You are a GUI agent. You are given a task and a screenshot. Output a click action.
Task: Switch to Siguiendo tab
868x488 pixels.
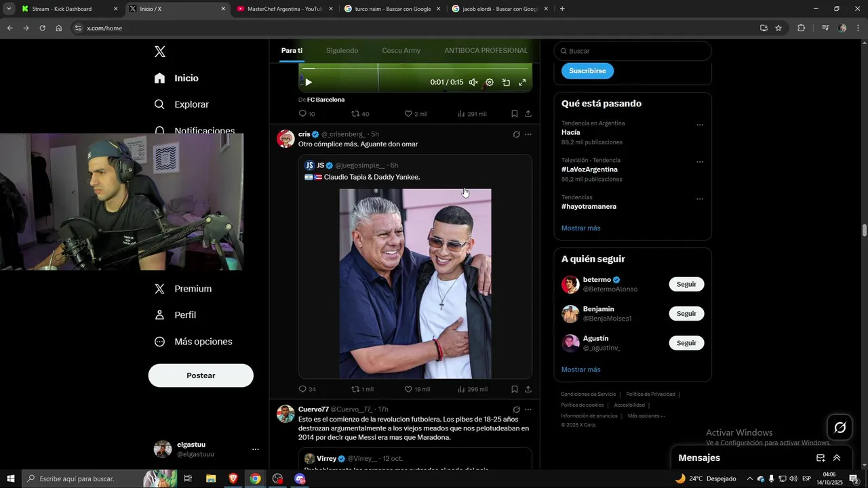click(x=342, y=51)
